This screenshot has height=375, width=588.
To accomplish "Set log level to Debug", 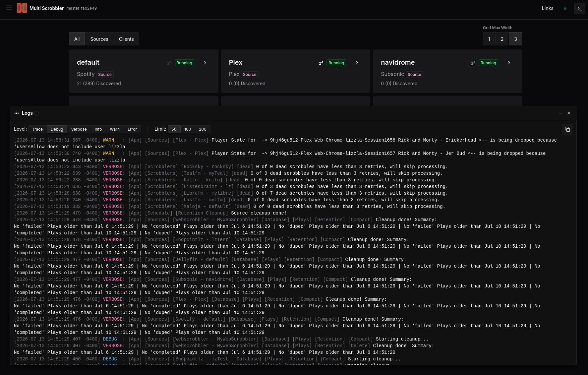I will coord(57,129).
